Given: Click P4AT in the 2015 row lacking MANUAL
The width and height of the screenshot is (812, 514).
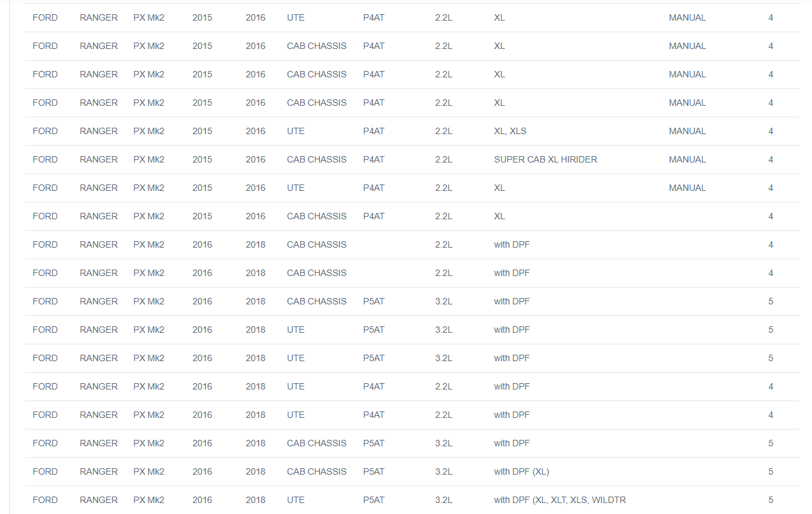Looking at the screenshot, I should click(374, 216).
